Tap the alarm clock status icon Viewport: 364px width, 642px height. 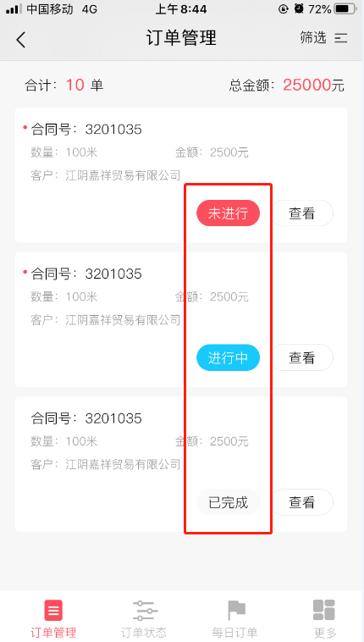299,8
